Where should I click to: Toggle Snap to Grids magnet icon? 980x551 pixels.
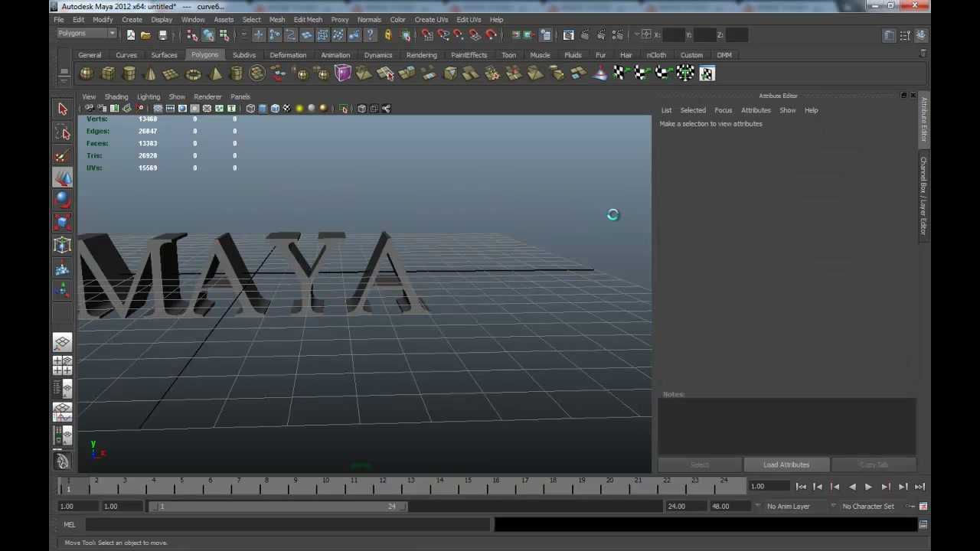point(427,34)
